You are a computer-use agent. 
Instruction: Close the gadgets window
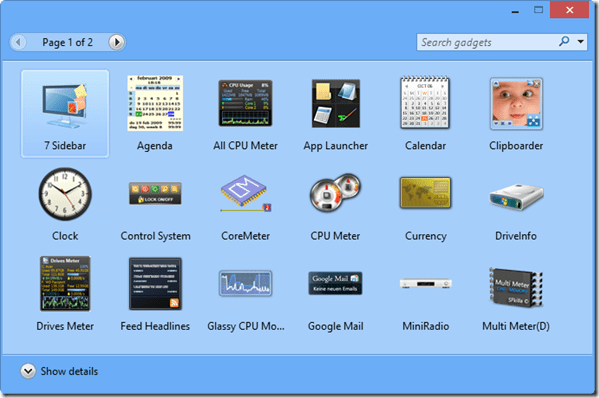pyautogui.click(x=569, y=10)
